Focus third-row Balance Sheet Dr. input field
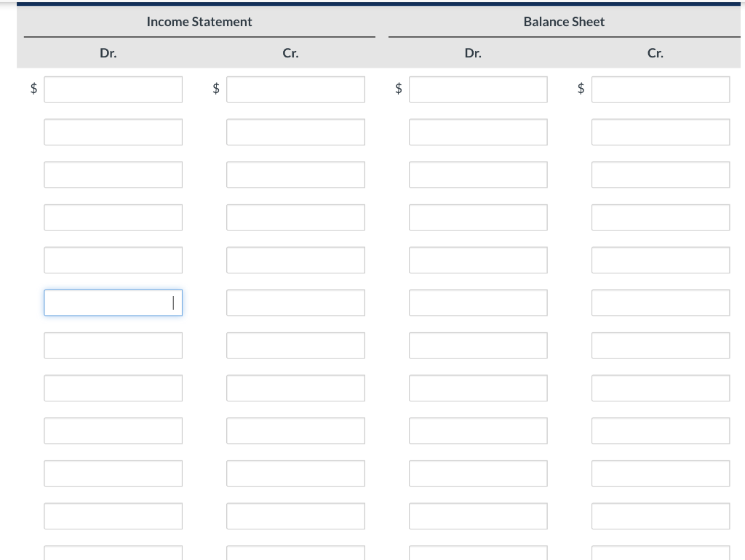This screenshot has width=745, height=560. coord(478,175)
